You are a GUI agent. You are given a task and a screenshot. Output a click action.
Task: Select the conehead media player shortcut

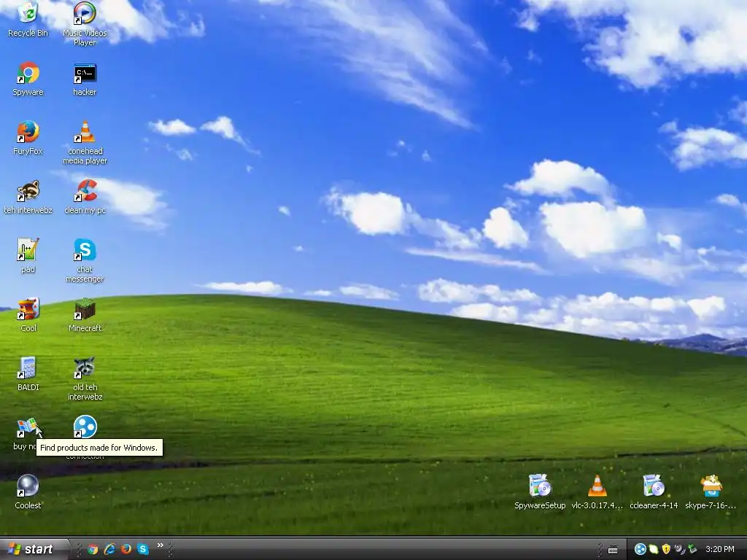tap(85, 142)
